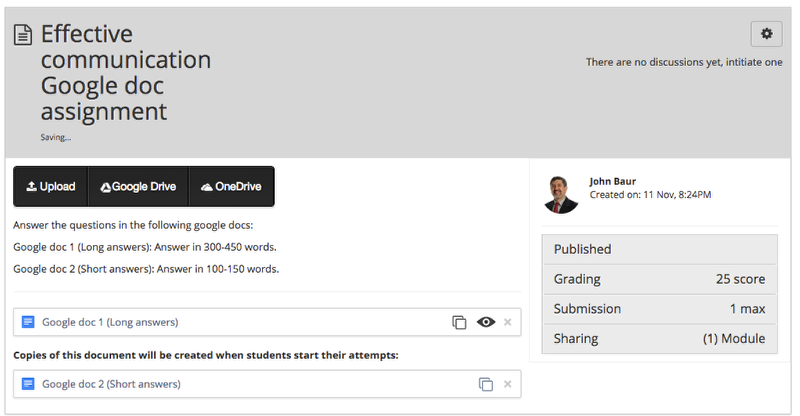The image size is (800, 416).
Task: Click the instruction 'Answer in 300-450 words' line
Action: pyautogui.click(x=145, y=247)
